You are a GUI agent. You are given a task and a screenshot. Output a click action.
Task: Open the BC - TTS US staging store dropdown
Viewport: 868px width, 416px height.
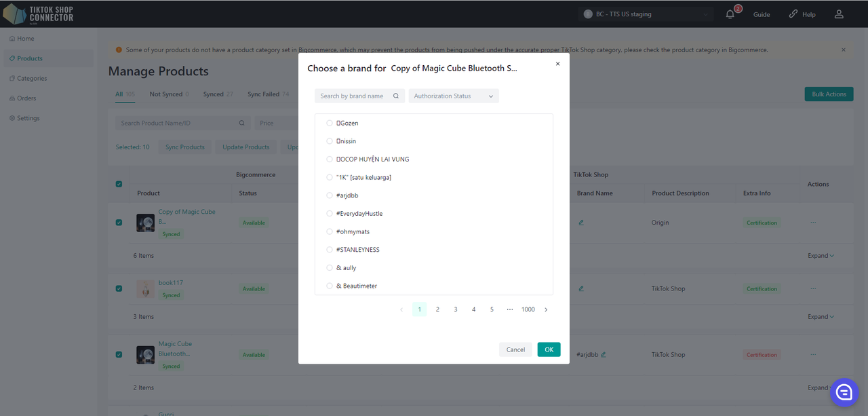click(x=646, y=14)
